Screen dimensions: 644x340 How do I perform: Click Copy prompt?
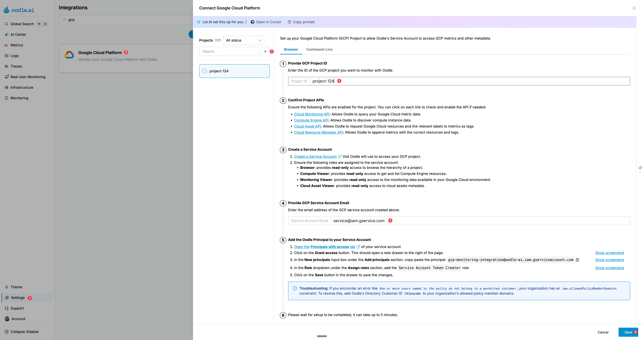(301, 22)
